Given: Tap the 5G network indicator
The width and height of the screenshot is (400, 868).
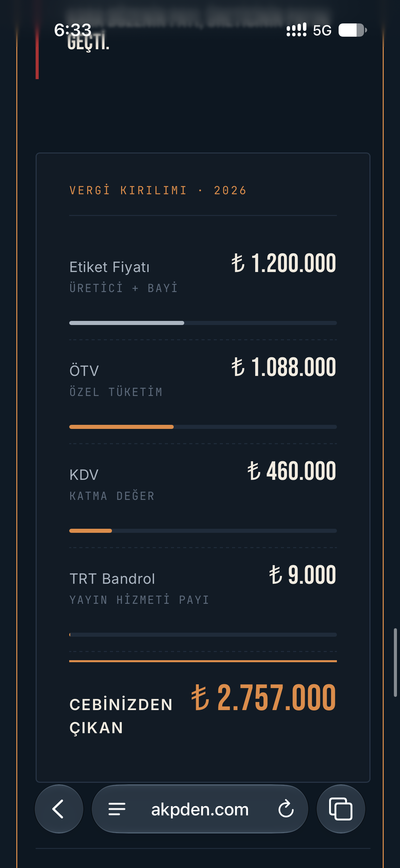Looking at the screenshot, I should (322, 31).
